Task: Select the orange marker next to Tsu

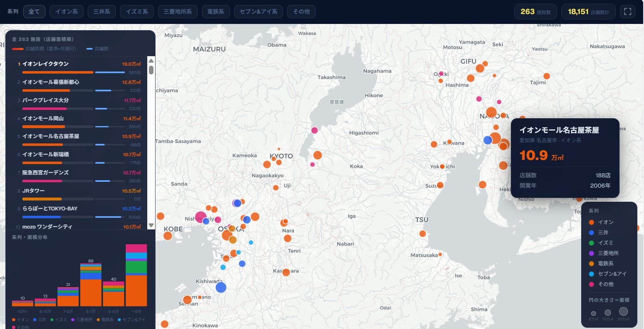Action: (x=422, y=234)
